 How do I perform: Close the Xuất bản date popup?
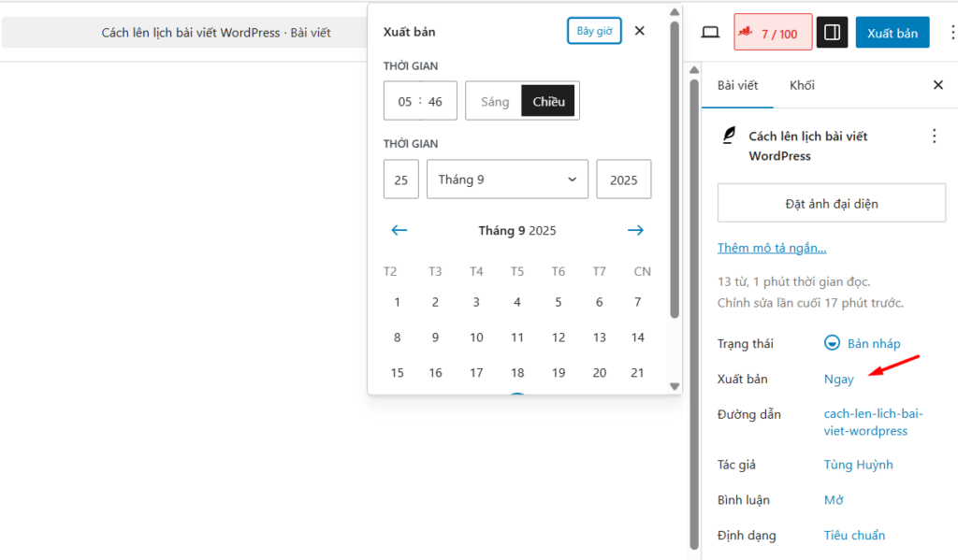point(640,31)
